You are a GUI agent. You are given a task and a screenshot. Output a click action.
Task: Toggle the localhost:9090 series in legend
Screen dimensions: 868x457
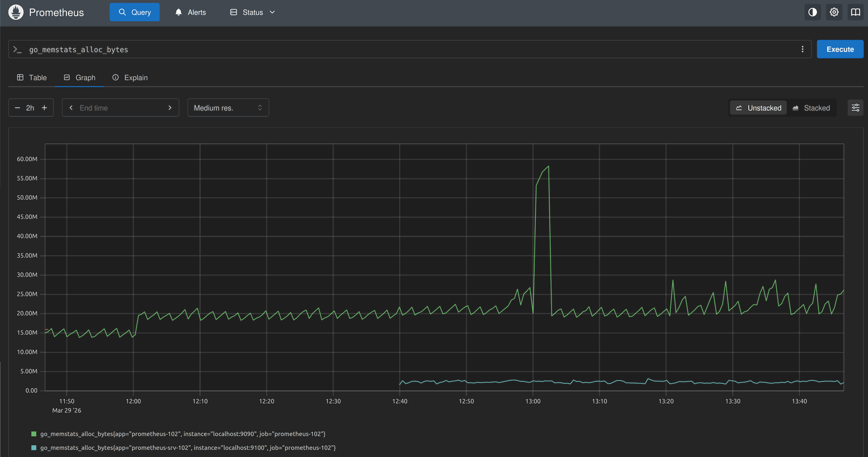coord(183,434)
